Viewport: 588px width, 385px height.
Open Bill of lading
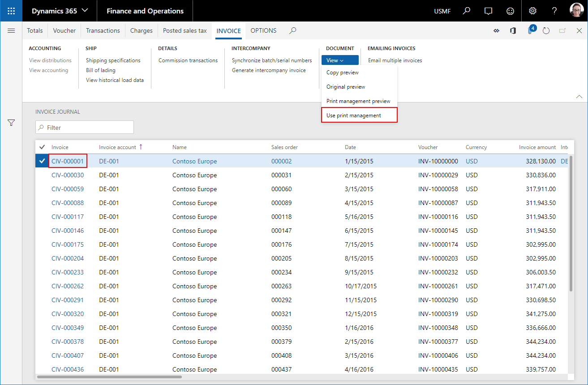101,70
